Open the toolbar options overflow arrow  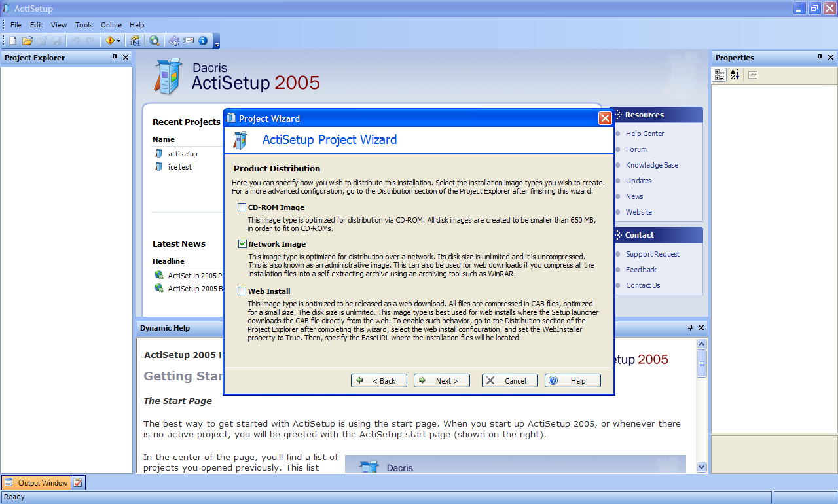[217, 42]
